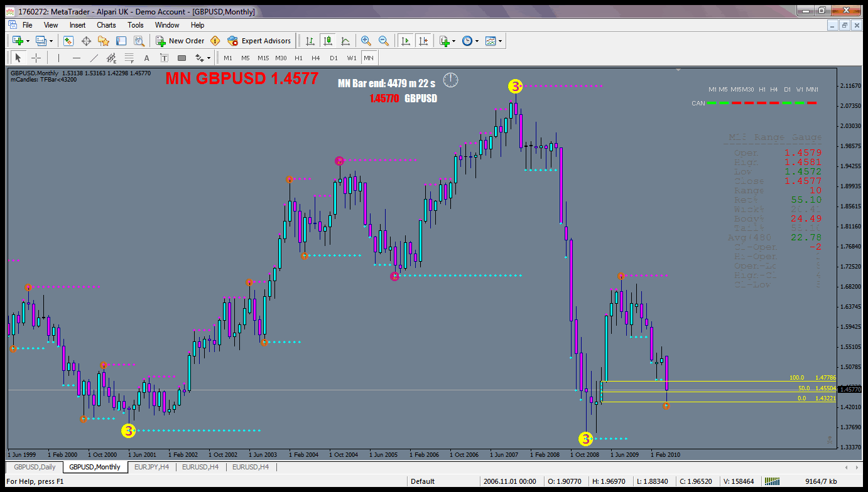Screen dimensions: 868x492
Task: Open the Insert menu
Action: pos(78,25)
